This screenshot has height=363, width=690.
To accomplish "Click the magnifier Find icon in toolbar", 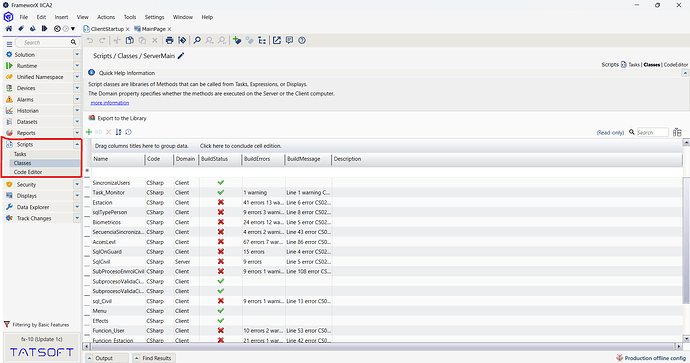I will (x=197, y=40).
